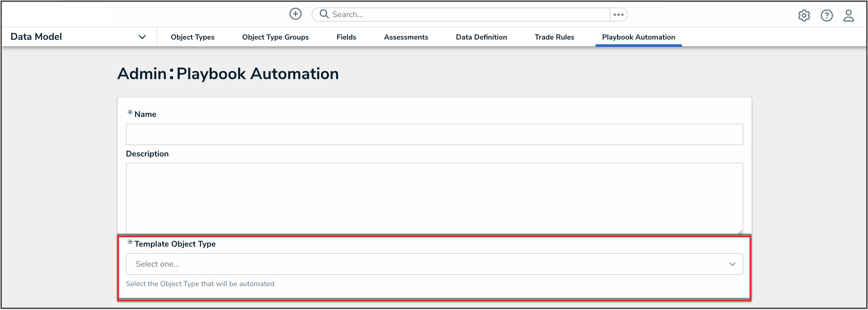Click the search magnifier icon

click(x=324, y=14)
